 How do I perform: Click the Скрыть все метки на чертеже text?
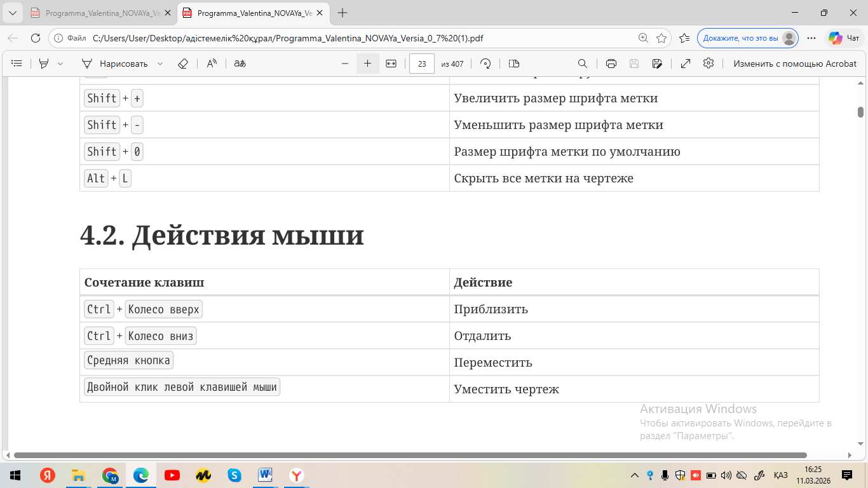(x=543, y=179)
